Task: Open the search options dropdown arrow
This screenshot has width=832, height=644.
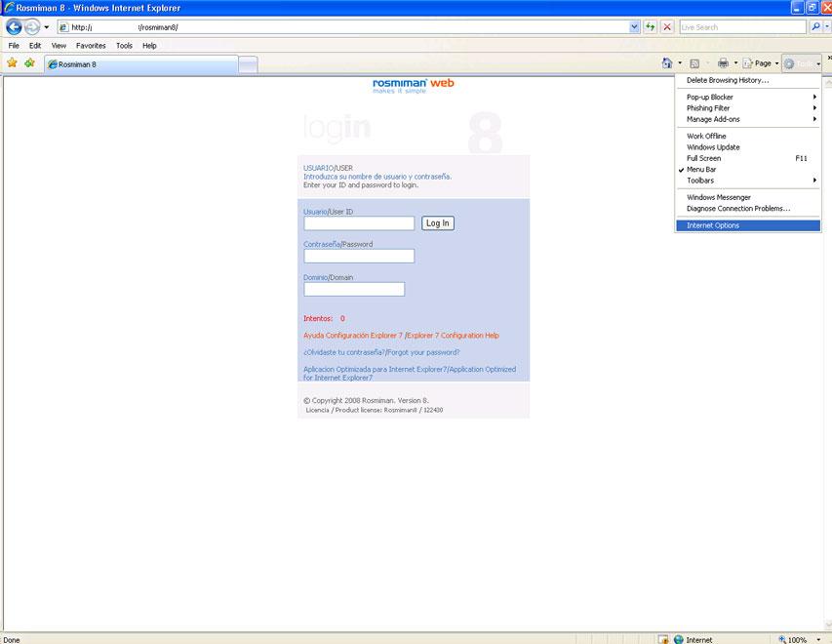Action: tap(827, 27)
